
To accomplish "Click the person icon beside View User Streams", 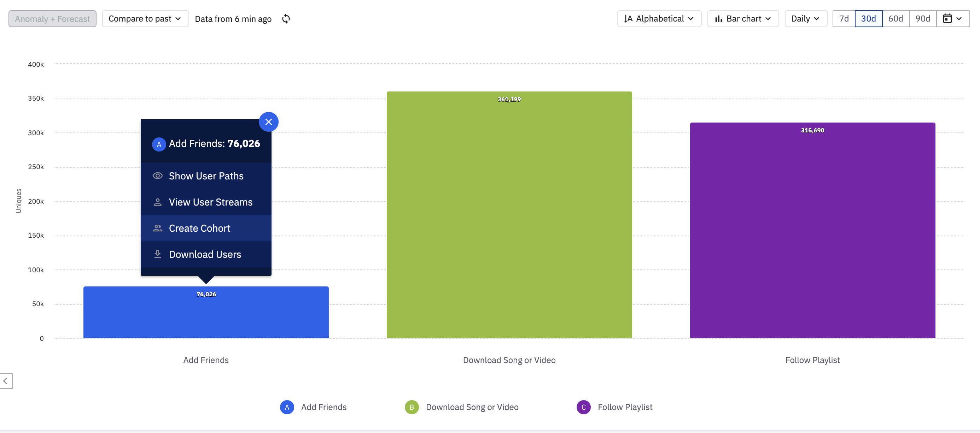I will [x=158, y=202].
